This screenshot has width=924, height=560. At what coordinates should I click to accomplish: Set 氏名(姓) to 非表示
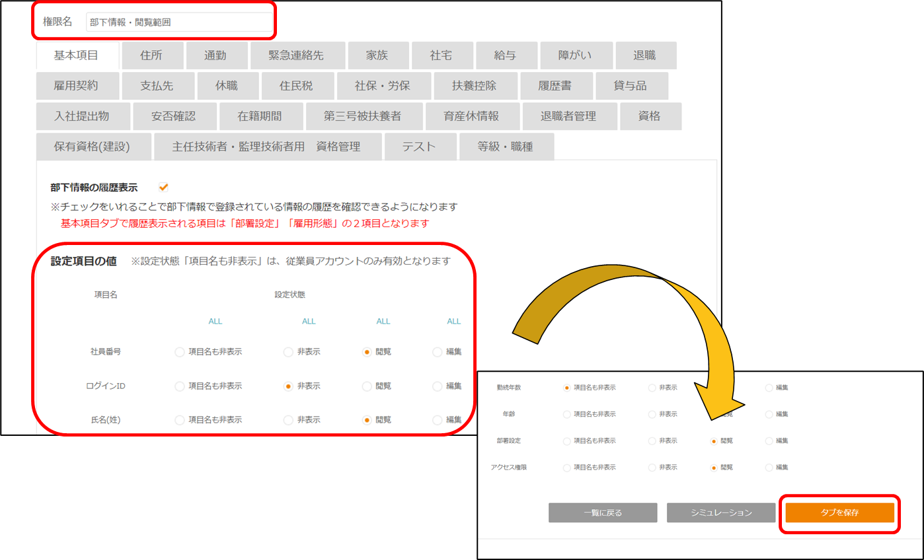tap(288, 420)
